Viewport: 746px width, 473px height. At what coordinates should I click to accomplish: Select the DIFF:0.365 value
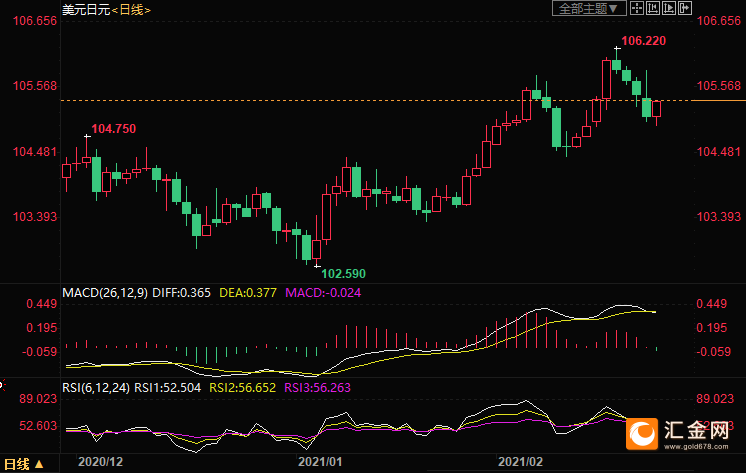point(181,293)
